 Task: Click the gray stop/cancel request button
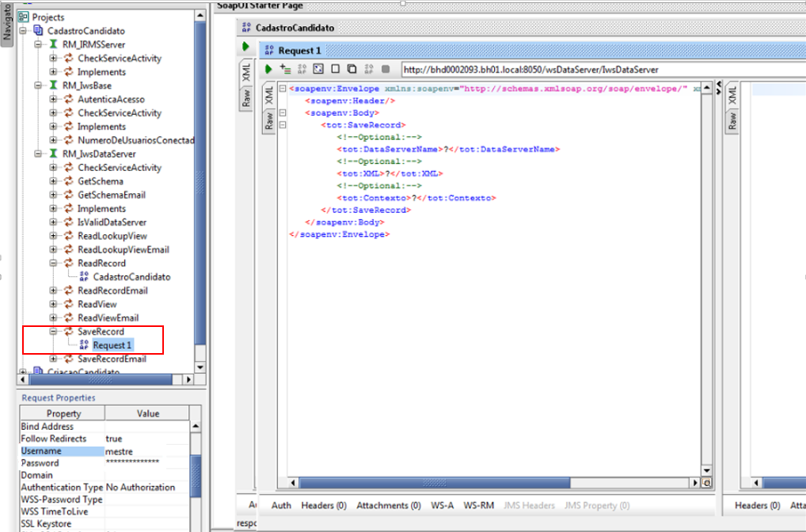(x=386, y=69)
